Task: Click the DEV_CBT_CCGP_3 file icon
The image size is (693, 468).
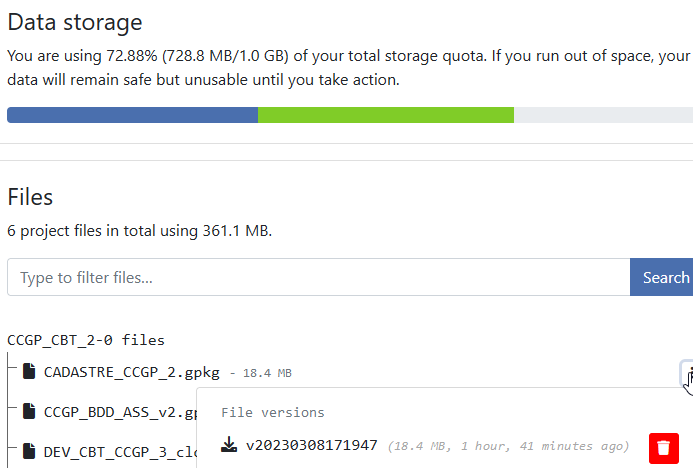Action: 29,450
